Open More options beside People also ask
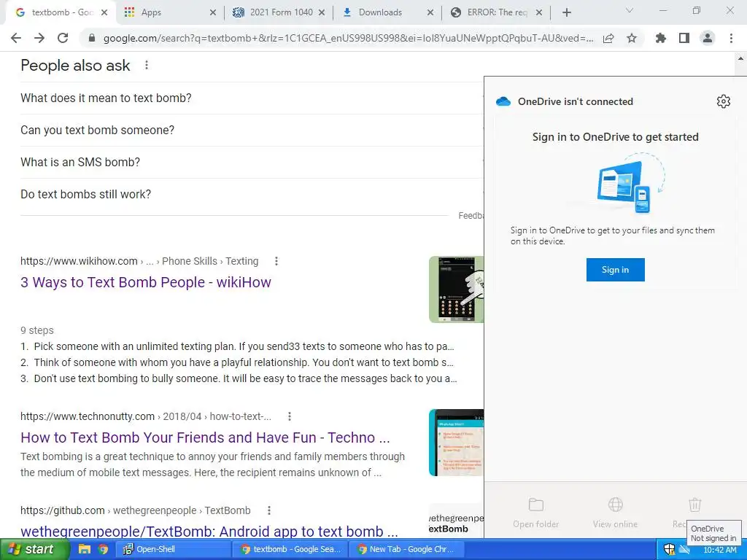 click(x=147, y=65)
